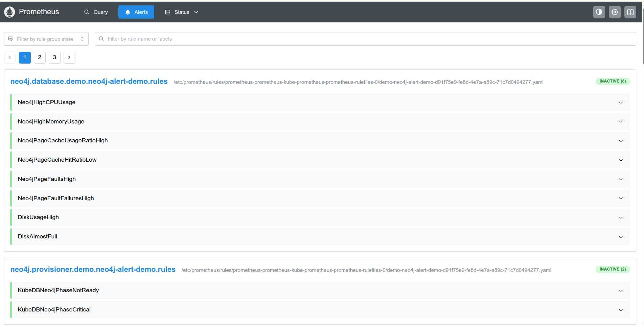Select pagination page 1
Viewport: 644px width, 326px height.
(25, 57)
